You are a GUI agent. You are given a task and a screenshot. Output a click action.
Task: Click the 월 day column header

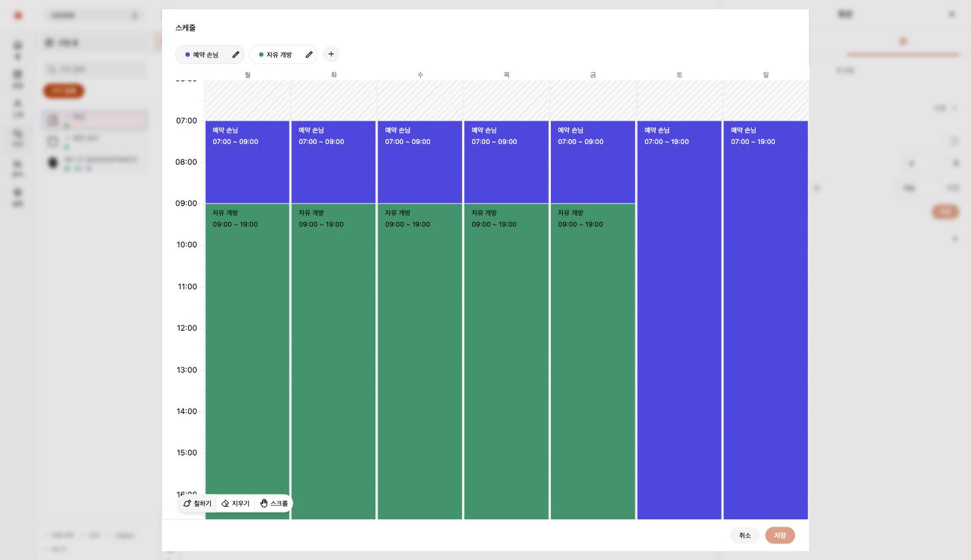pyautogui.click(x=247, y=75)
